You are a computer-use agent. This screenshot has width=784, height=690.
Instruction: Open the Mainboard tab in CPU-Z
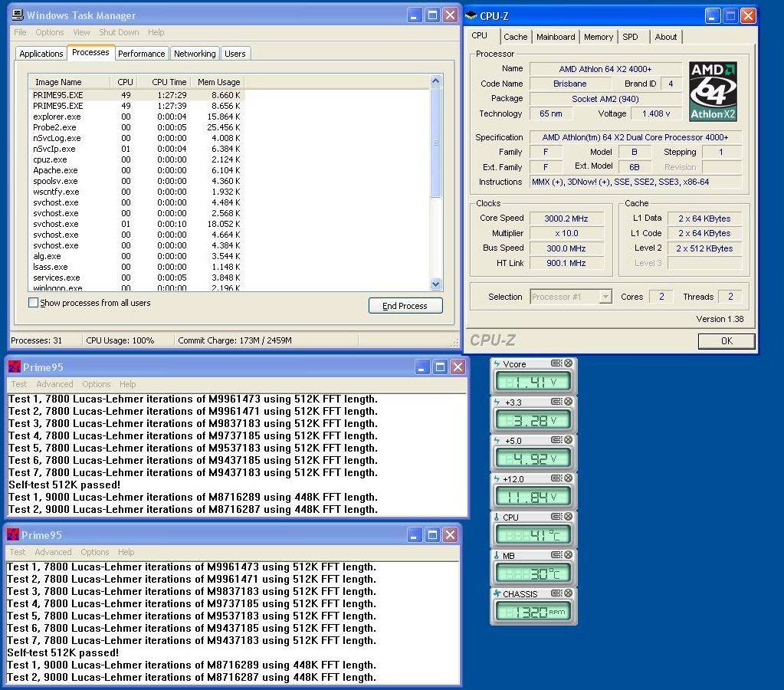click(x=556, y=37)
